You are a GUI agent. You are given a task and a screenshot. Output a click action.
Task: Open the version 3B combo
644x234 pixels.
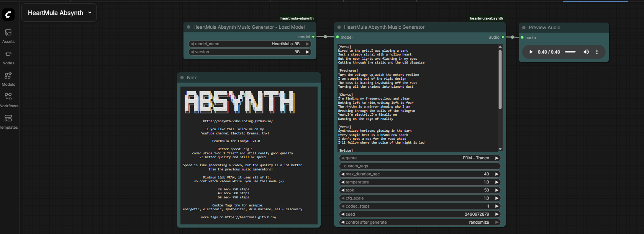click(x=250, y=52)
